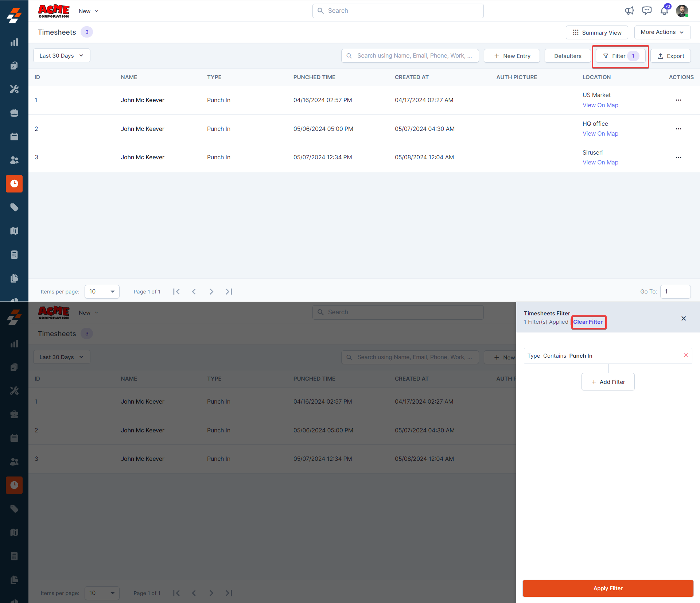Screen dimensions: 700x603
Task: Open the map sidebar icon
Action: 14,231
